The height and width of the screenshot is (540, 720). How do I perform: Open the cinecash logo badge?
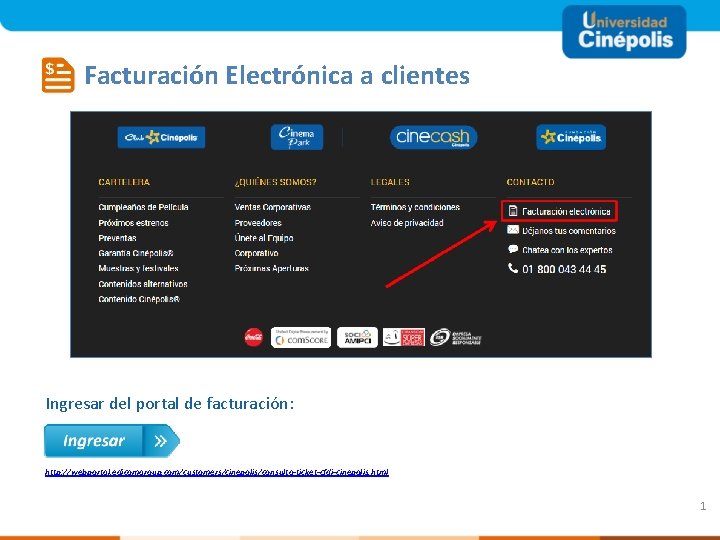coord(433,137)
